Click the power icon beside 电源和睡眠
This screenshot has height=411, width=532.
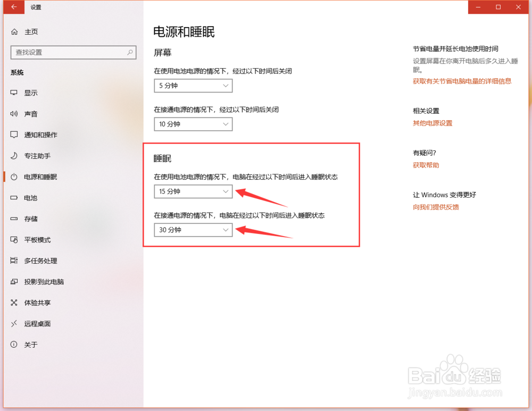pos(14,177)
